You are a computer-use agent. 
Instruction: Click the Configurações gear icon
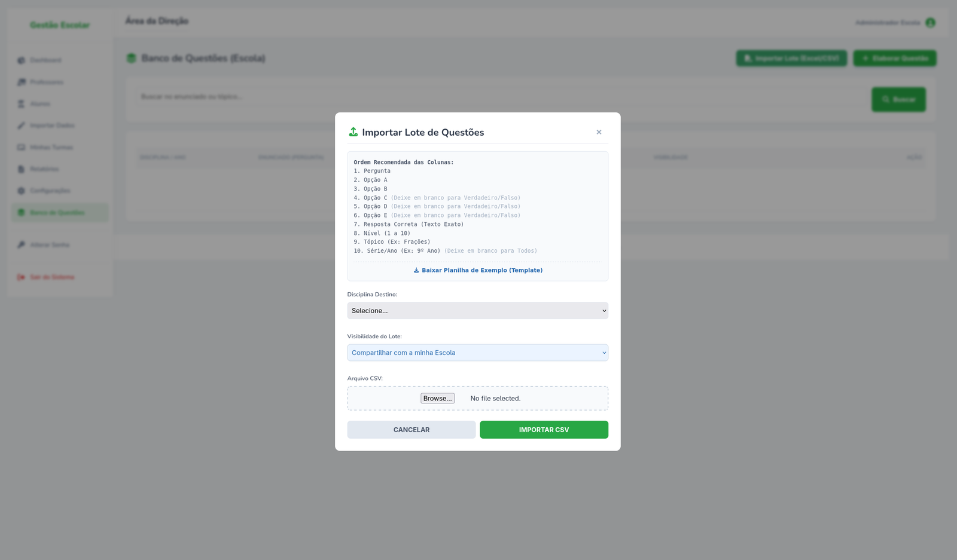click(22, 191)
